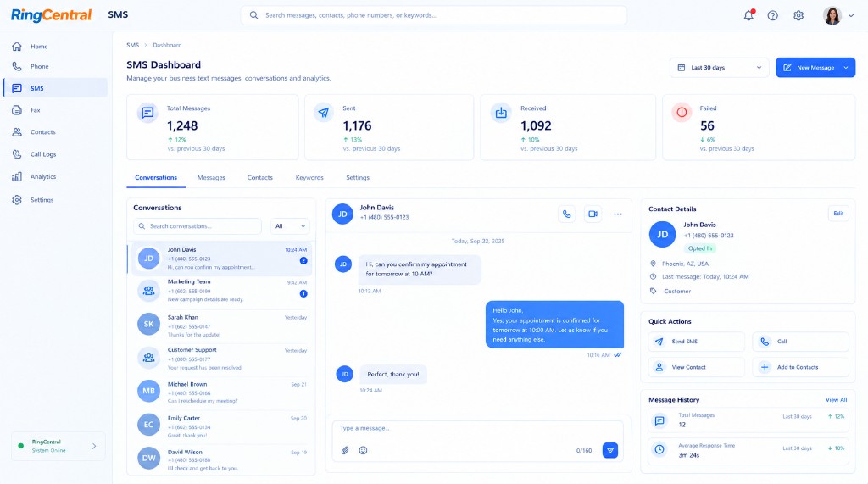The width and height of the screenshot is (868, 484).
Task: Open the All conversations filter dropdown
Action: click(x=290, y=226)
